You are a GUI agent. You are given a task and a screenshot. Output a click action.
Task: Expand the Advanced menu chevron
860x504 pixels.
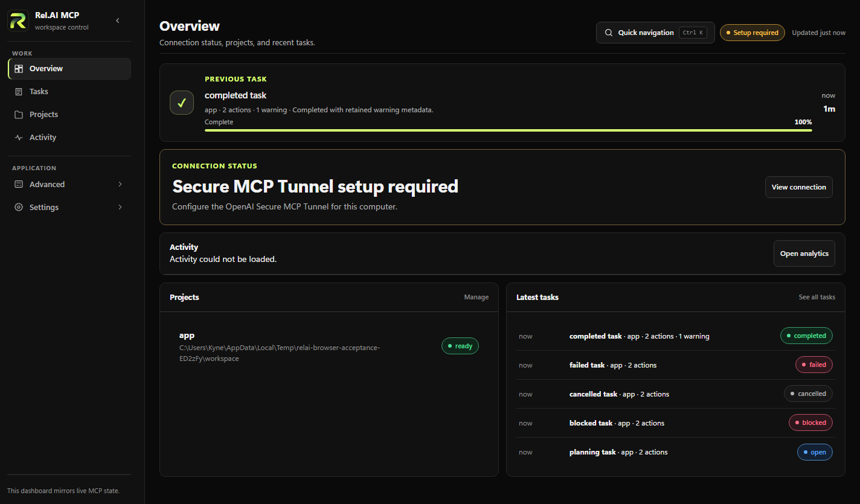pos(120,185)
